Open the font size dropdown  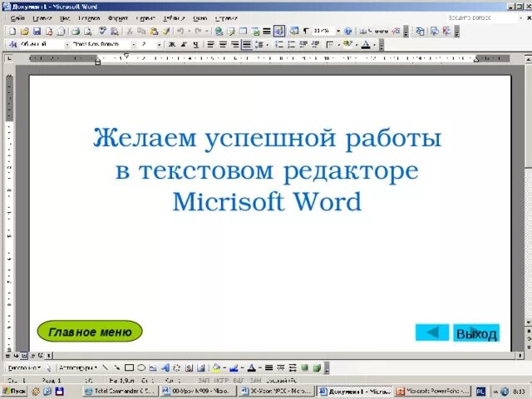(x=159, y=44)
